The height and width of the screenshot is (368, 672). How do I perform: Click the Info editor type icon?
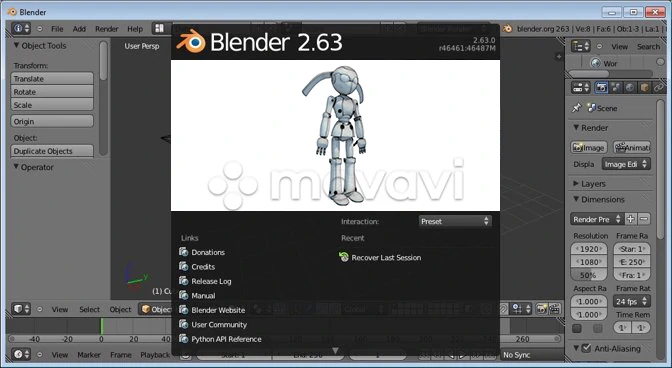21,28
